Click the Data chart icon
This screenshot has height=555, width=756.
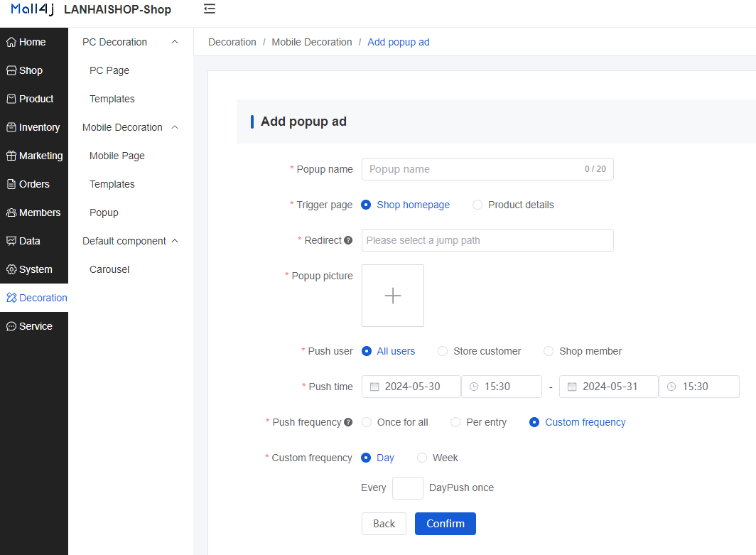(11, 241)
